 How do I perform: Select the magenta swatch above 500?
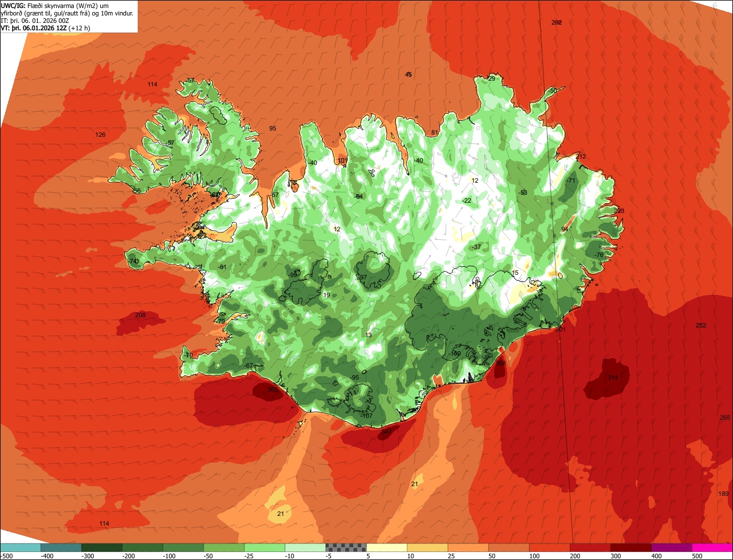712,547
